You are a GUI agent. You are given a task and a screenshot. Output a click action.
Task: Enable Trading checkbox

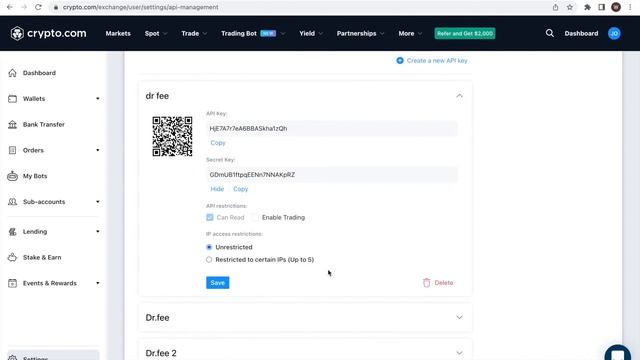[x=255, y=218]
